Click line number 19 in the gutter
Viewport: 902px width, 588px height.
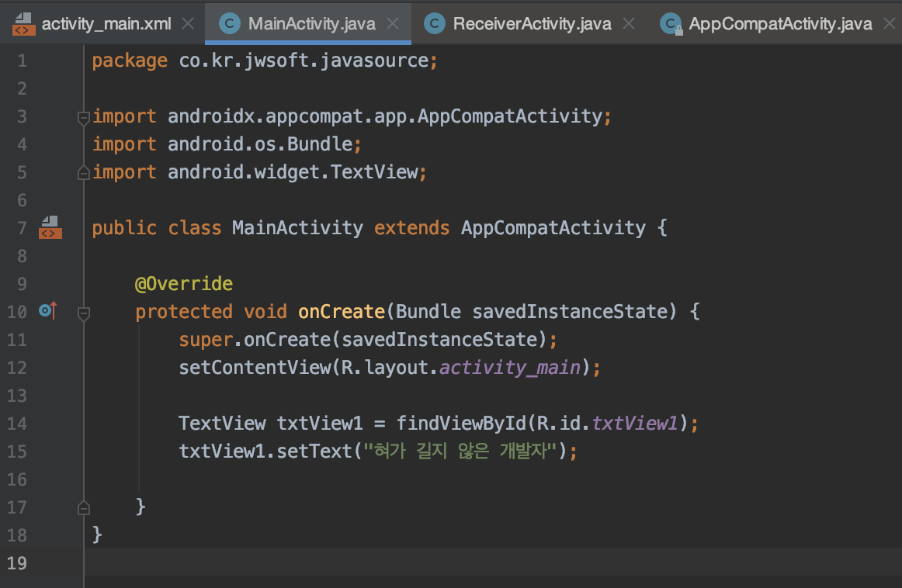pos(16,562)
